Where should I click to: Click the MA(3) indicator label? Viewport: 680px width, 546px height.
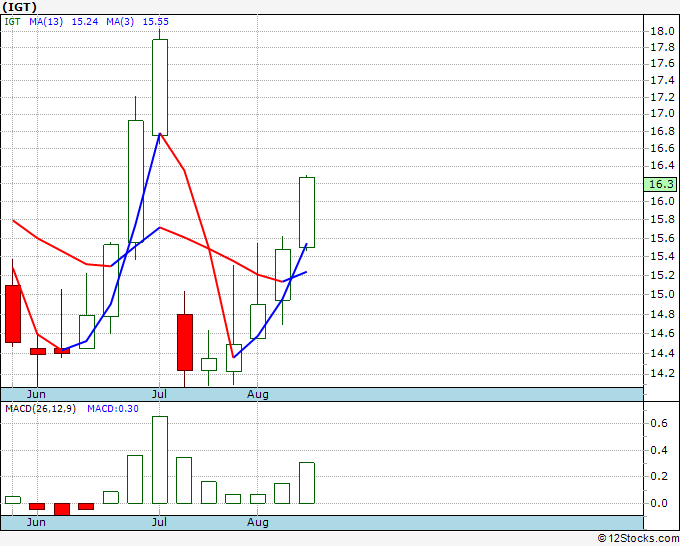(x=120, y=22)
